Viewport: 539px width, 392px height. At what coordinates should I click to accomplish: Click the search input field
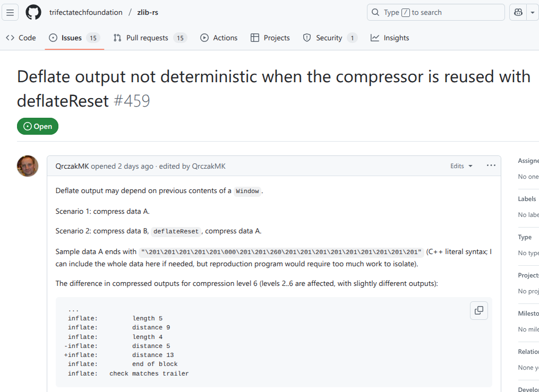pos(435,12)
